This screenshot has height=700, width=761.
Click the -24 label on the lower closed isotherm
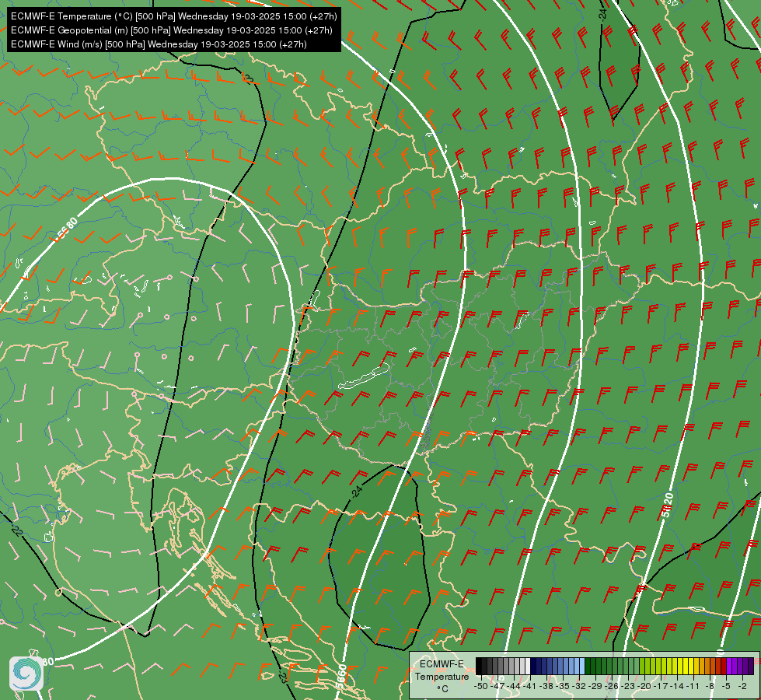point(357,492)
